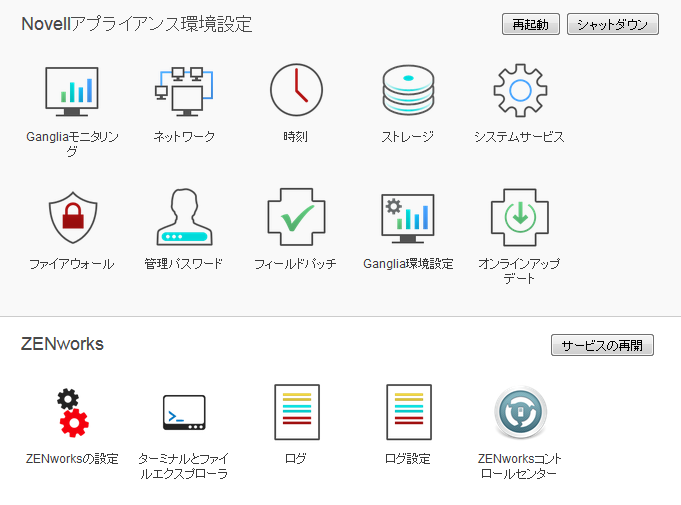Open the ストレージ disk stack icon
This screenshot has width=681, height=505.
coord(408,90)
